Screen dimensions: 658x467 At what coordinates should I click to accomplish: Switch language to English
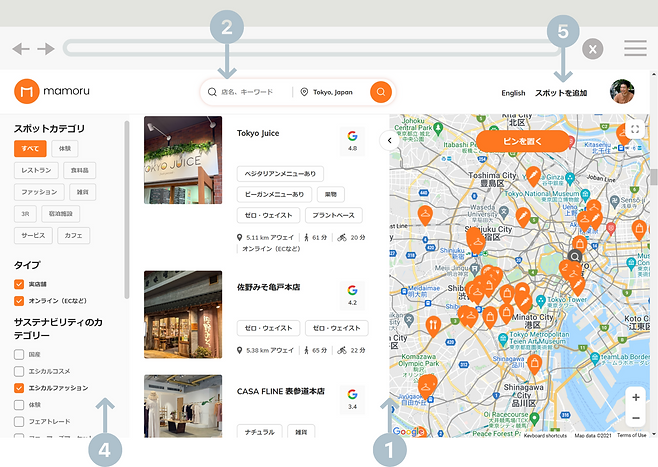coord(513,93)
